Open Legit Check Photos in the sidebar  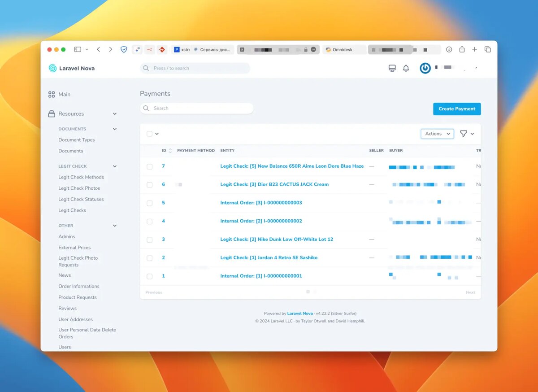pyautogui.click(x=79, y=188)
